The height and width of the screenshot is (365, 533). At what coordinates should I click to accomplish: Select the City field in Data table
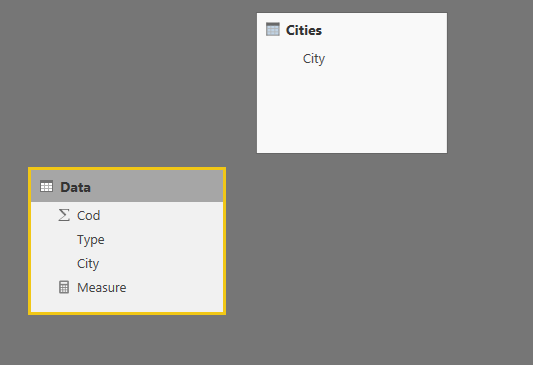point(127,263)
